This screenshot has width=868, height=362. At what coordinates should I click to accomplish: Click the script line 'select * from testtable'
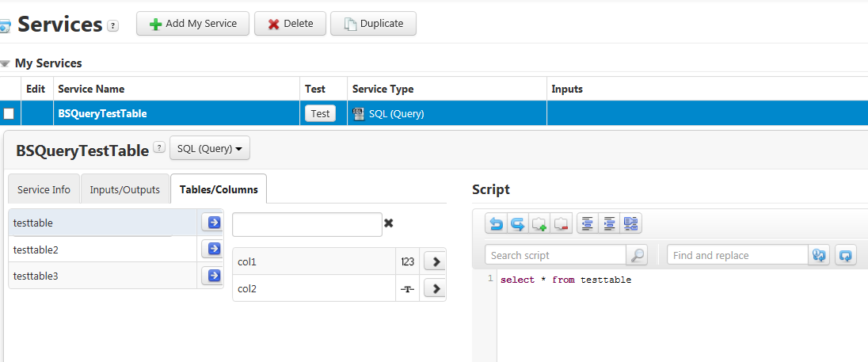[565, 280]
